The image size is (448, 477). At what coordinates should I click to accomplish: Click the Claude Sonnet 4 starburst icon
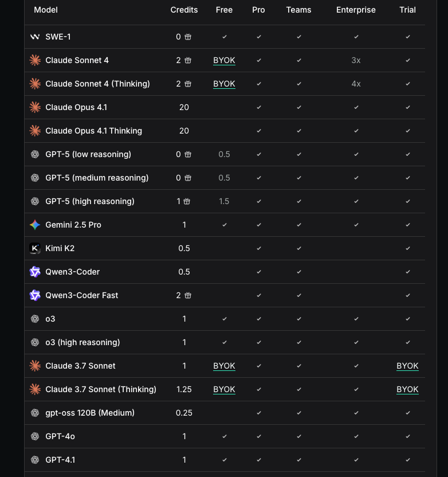tap(35, 60)
